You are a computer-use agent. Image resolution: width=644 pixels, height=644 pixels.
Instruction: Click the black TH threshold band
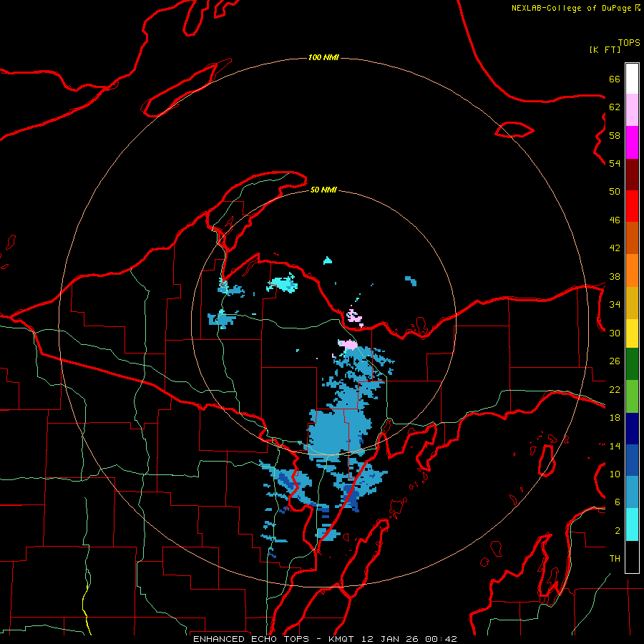point(632,557)
